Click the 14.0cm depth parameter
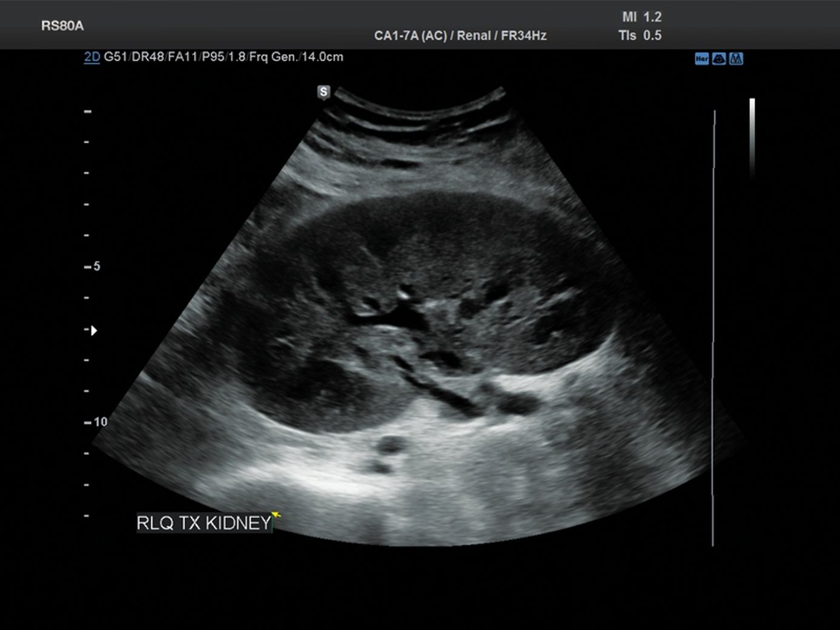The image size is (840, 630). [x=322, y=57]
